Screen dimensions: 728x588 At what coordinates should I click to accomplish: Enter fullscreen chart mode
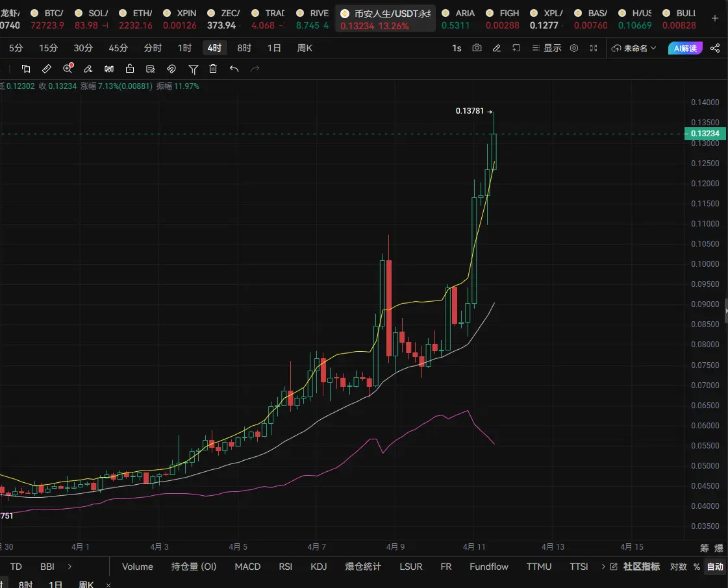(594, 48)
